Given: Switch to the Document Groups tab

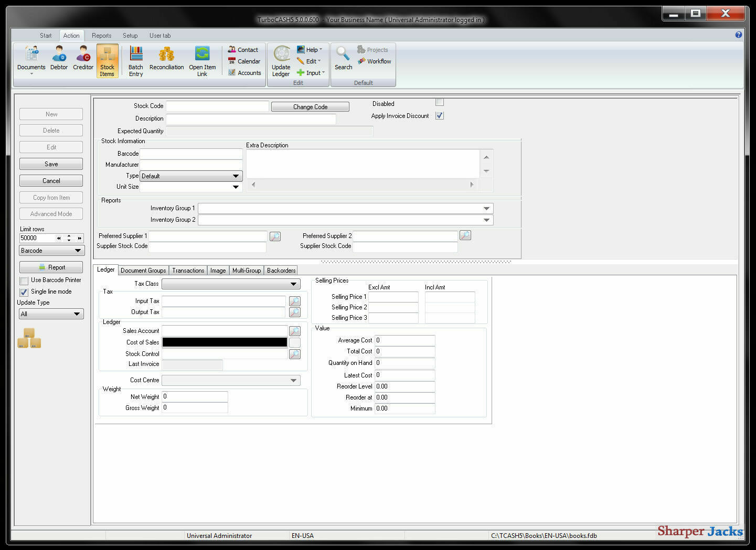Looking at the screenshot, I should pyautogui.click(x=143, y=271).
